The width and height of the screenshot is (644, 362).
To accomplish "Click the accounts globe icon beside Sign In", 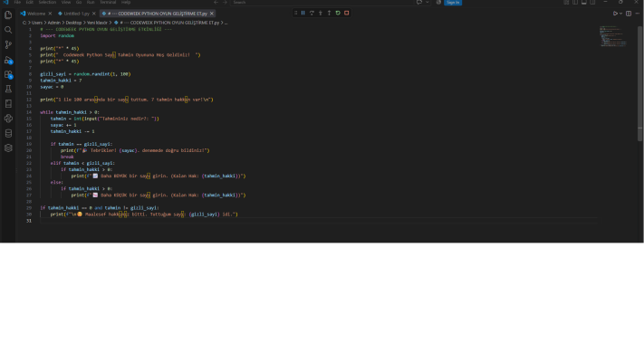I will point(438,3).
